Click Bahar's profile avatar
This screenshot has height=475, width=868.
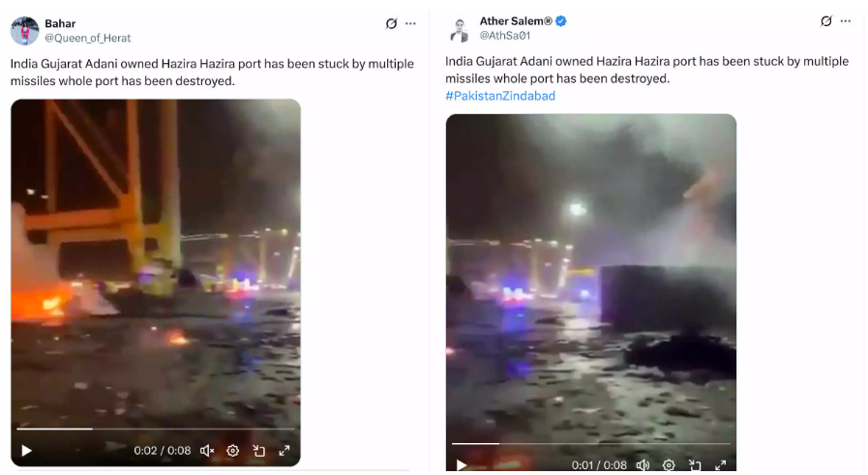[x=25, y=30]
